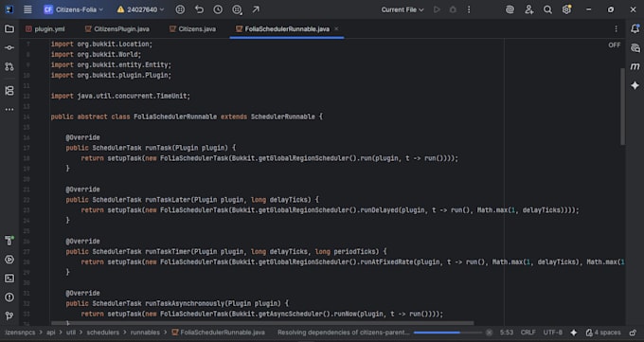Open the run toolbar more actions menu

pyautogui.click(x=469, y=9)
